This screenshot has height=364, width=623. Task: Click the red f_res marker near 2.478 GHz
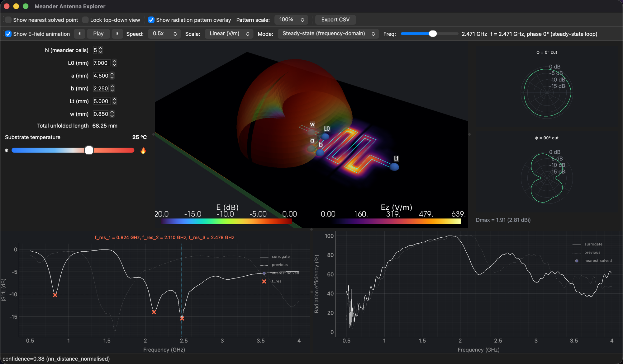pos(182,318)
